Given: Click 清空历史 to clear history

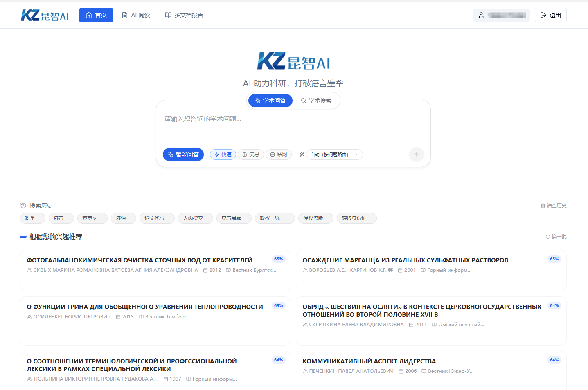Looking at the screenshot, I should point(554,206).
